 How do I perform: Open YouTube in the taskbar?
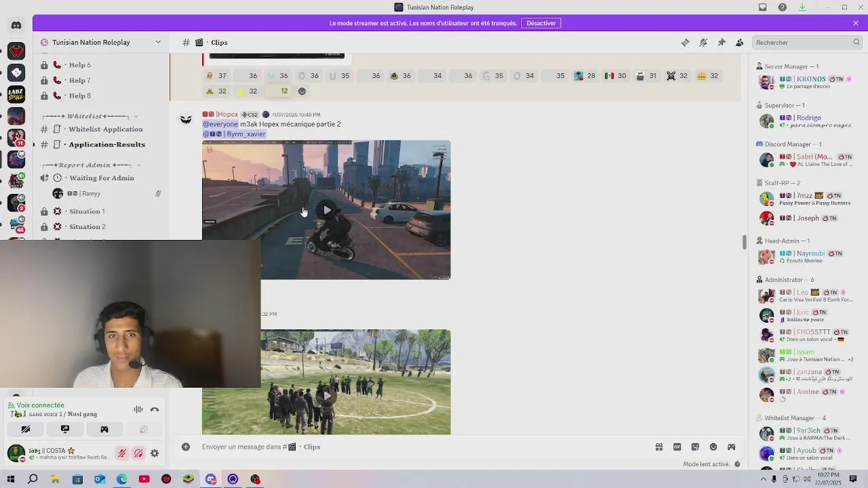coord(144,479)
